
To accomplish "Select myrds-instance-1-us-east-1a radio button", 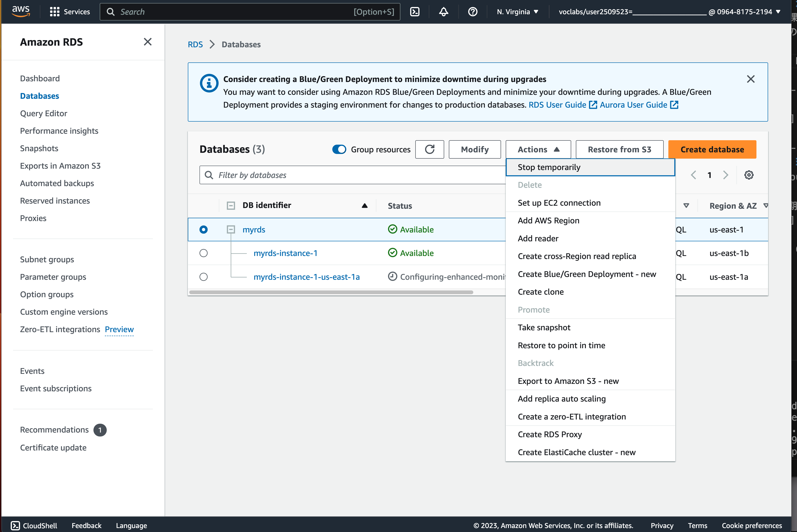I will pyautogui.click(x=203, y=277).
